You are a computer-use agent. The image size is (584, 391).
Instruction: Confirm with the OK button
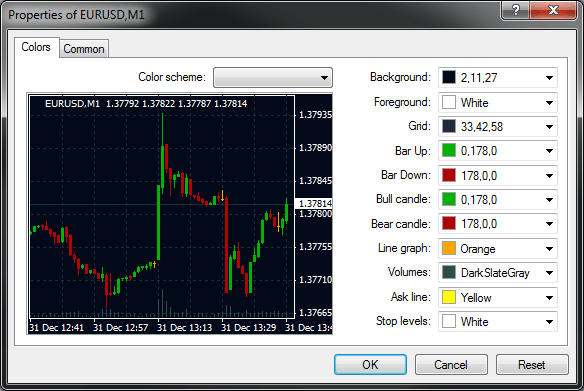click(370, 365)
